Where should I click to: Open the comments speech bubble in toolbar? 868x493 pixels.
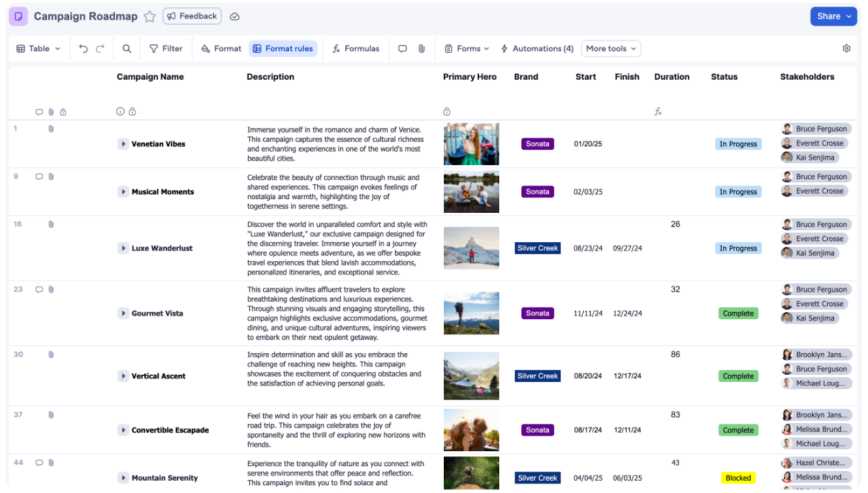pyautogui.click(x=403, y=48)
